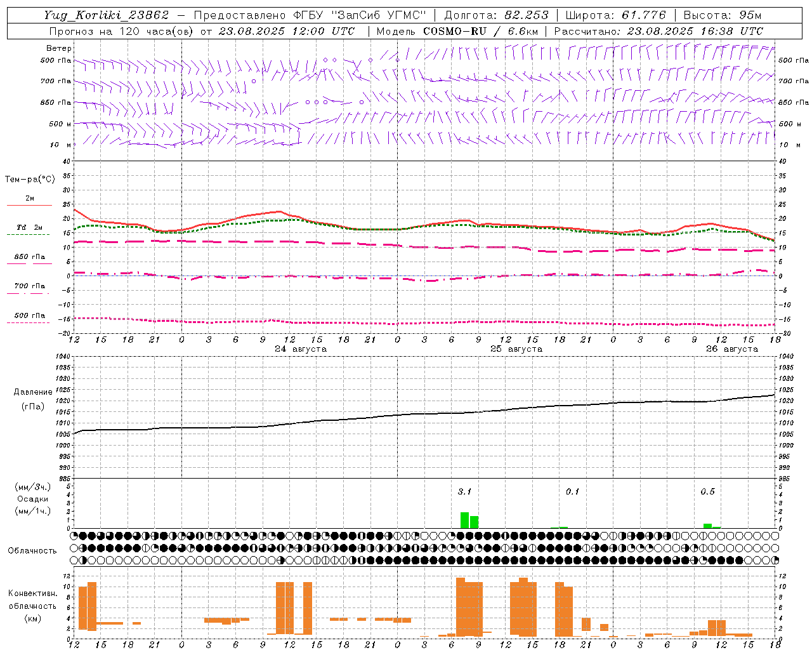Click the Td 2м dew point legend label
Image resolution: width=812 pixels, height=650 pixels.
coord(30,227)
